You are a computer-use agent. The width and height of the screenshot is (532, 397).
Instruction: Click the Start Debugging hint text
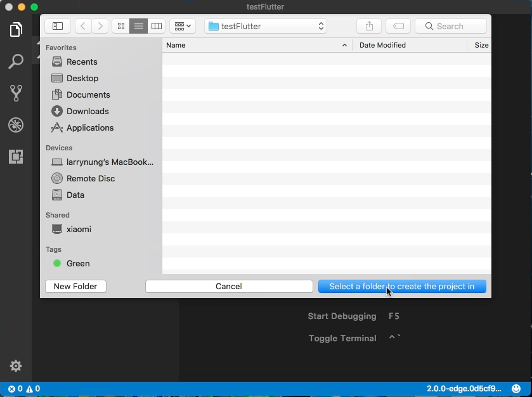pyautogui.click(x=342, y=316)
